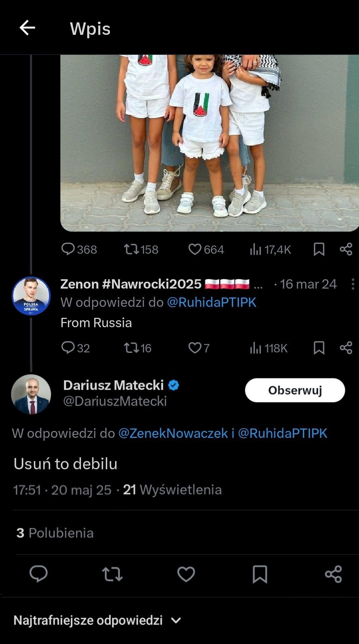Click the Obserwuj button for Dariusz Matecki
Viewport: 359px width, 644px height.
coord(295,390)
